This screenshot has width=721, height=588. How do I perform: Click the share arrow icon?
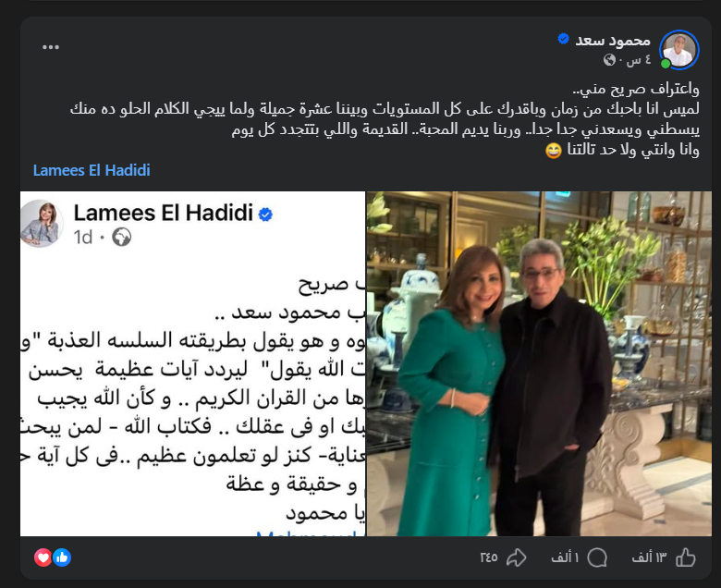(x=516, y=557)
